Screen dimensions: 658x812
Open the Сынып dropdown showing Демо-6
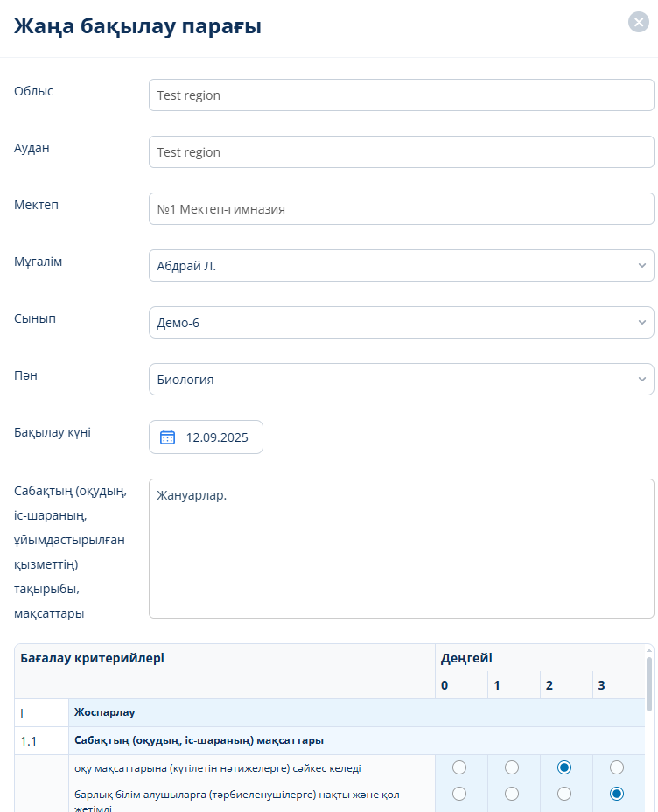coord(401,323)
